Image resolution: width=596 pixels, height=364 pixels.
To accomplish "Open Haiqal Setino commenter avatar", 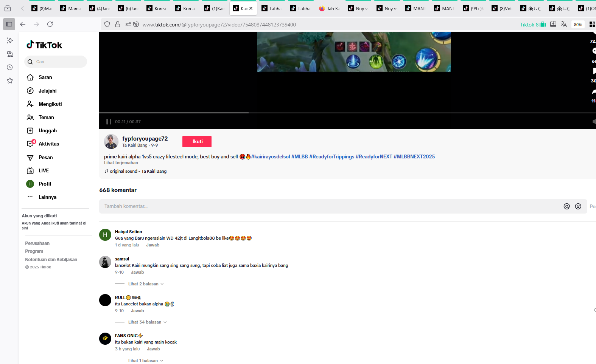I will (x=105, y=235).
